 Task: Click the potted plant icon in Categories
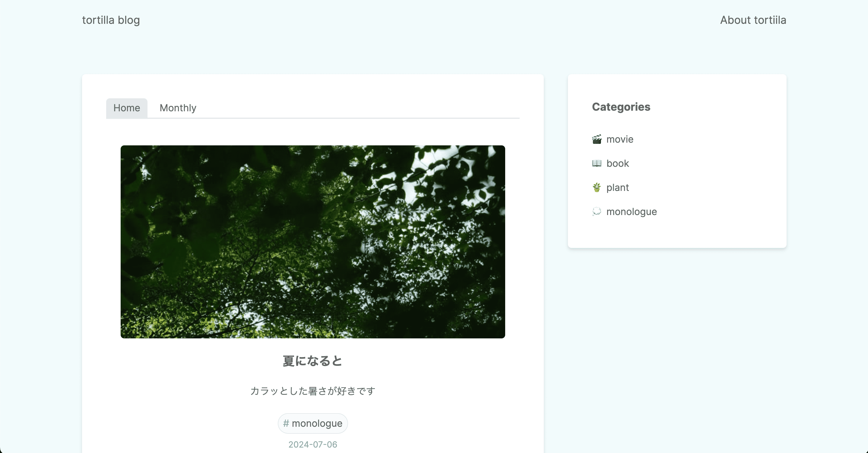597,187
